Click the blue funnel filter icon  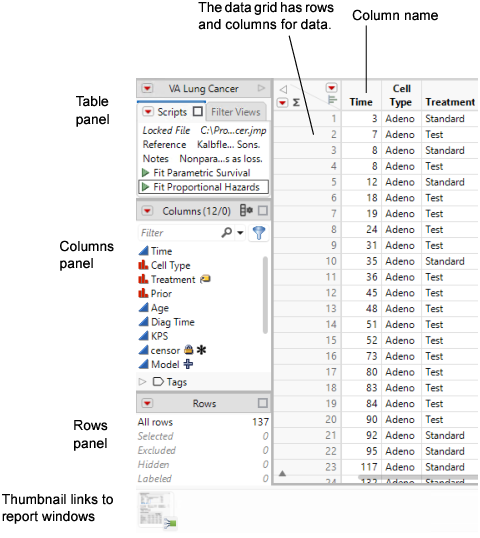pyautogui.click(x=259, y=232)
